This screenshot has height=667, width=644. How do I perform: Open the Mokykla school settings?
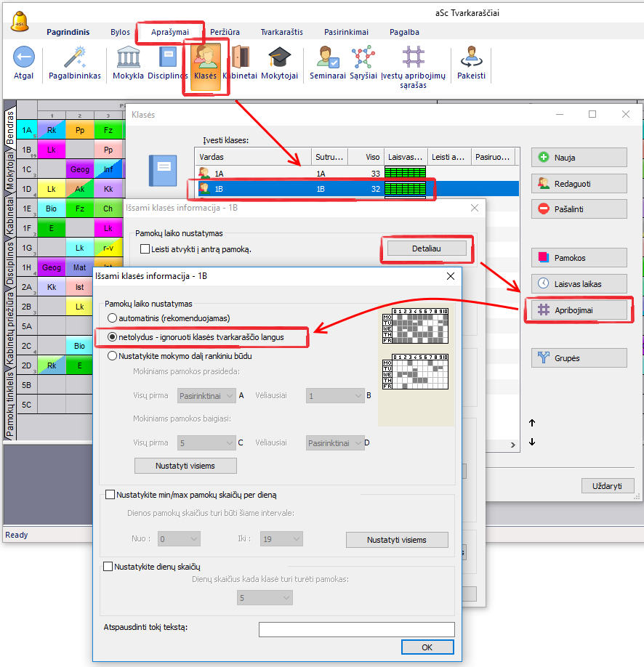[x=128, y=57]
